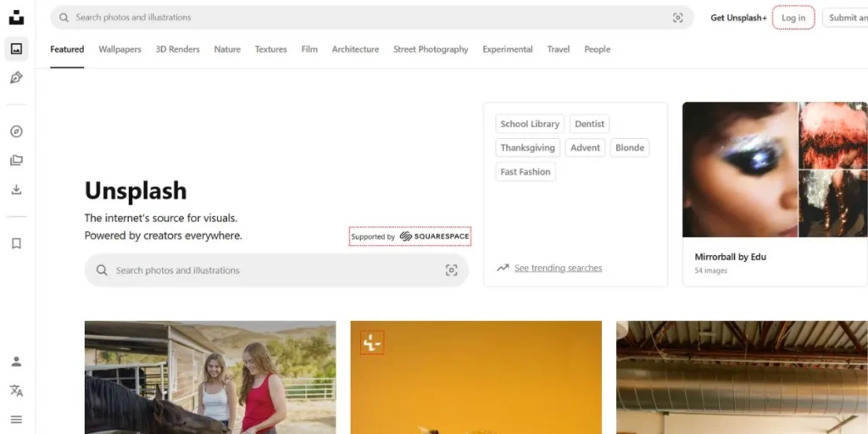Click the '54 images' text
The image size is (868, 434).
[x=711, y=270]
